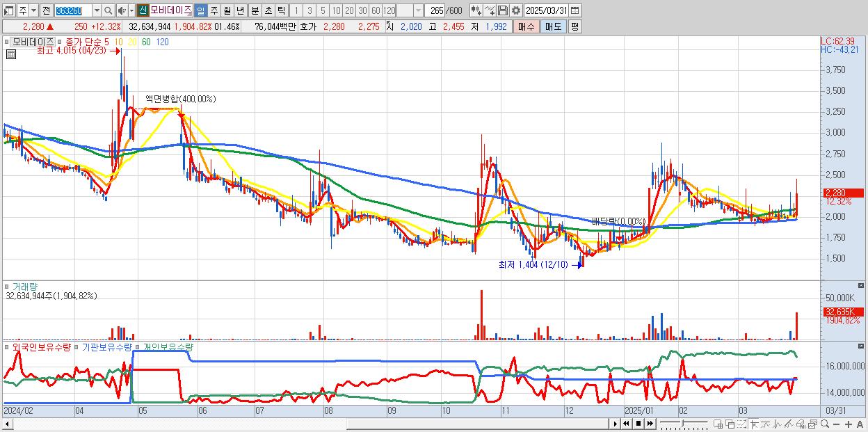868x432 pixels.
Task: Click the grid table icon below chart title
Action: pyautogui.click(x=10, y=54)
